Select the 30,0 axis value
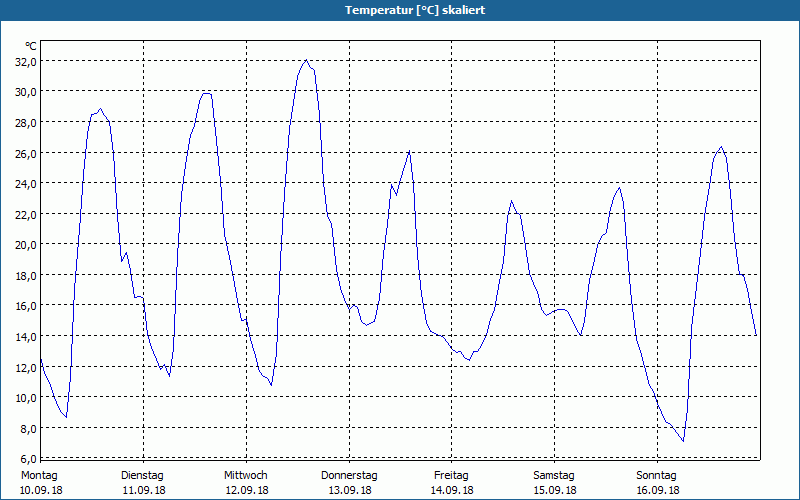 coord(26,92)
